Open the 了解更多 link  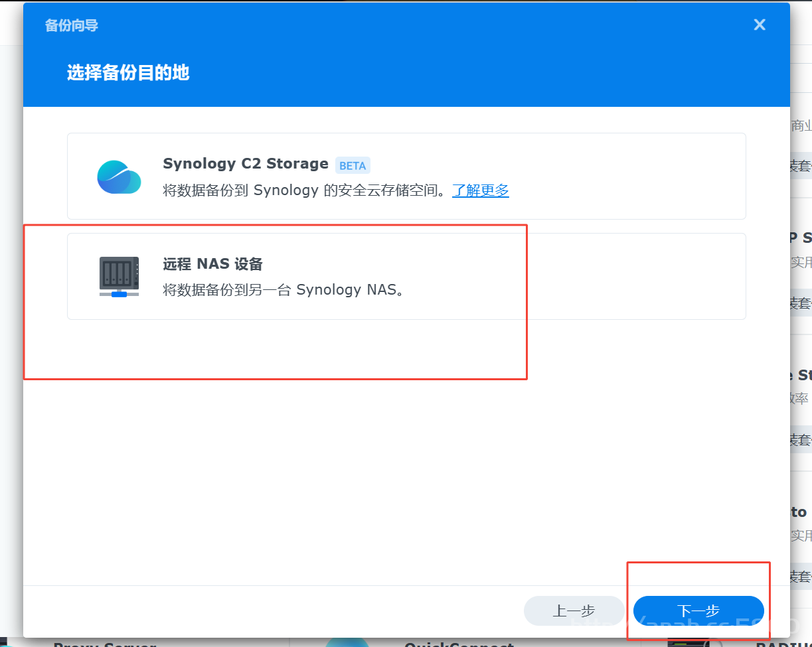(481, 190)
